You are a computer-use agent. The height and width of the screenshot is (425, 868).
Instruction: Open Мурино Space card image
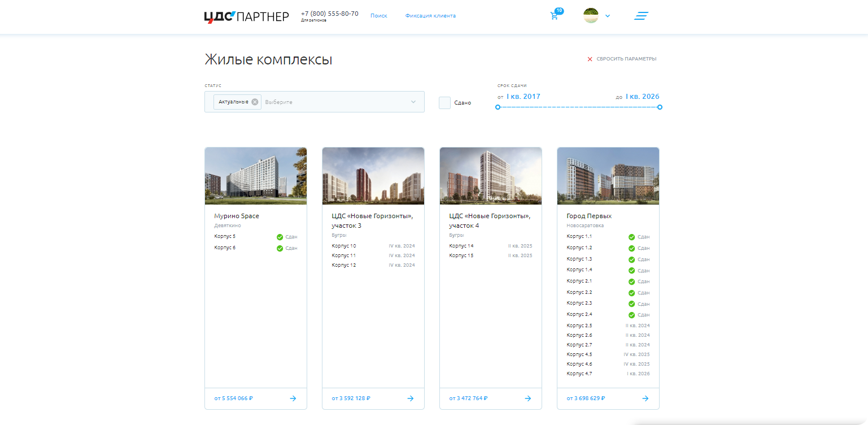click(x=256, y=176)
